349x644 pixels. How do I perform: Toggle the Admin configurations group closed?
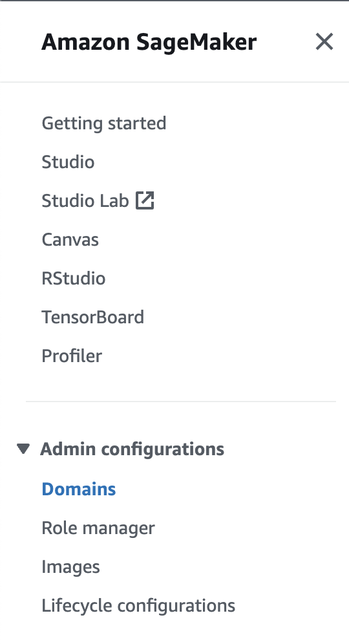pyautogui.click(x=23, y=449)
